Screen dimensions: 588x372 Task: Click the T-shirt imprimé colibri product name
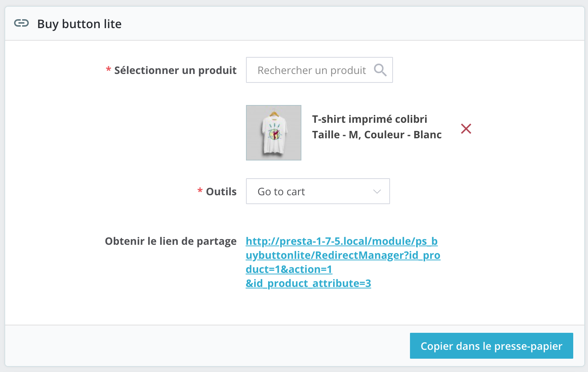point(369,119)
